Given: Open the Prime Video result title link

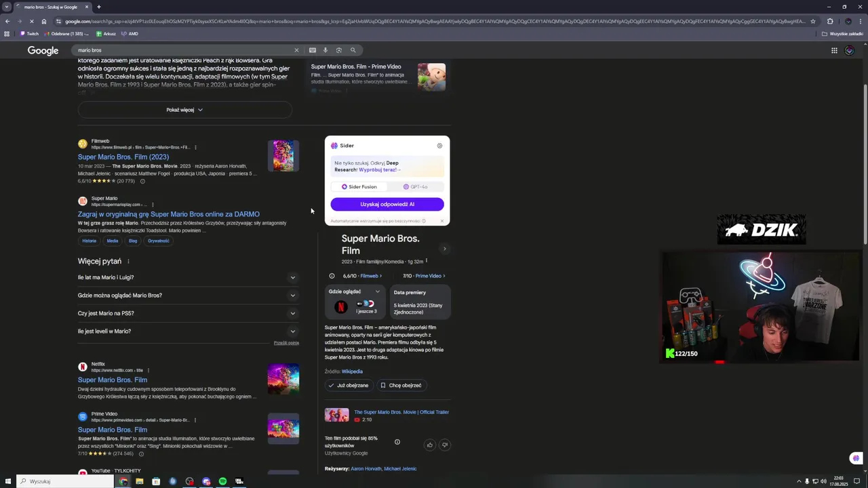Looking at the screenshot, I should coord(113,430).
